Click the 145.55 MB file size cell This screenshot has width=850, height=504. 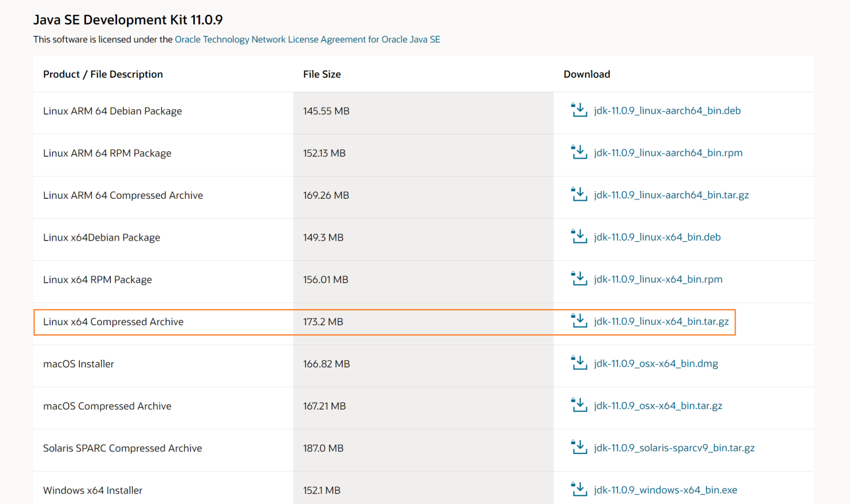423,113
